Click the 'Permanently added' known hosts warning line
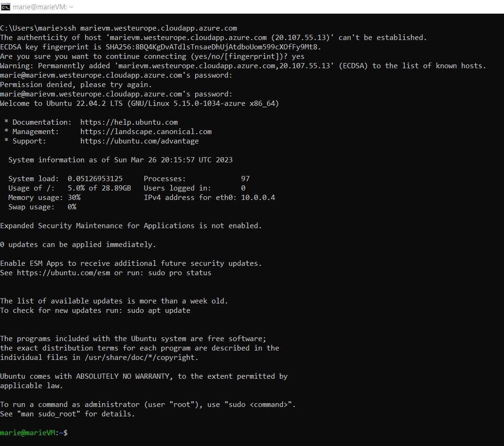 pyautogui.click(x=243, y=66)
